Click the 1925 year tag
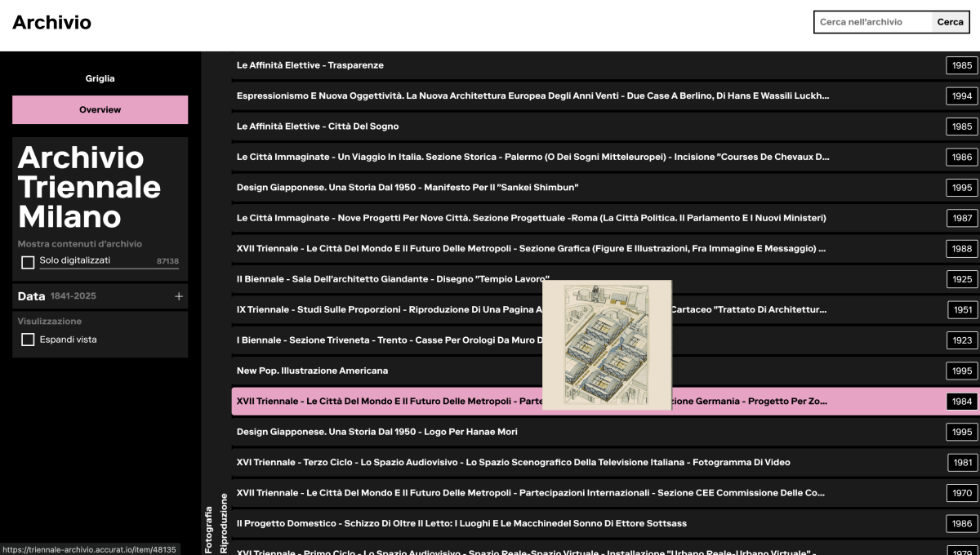Viewport: 980px width, 555px height. [962, 279]
